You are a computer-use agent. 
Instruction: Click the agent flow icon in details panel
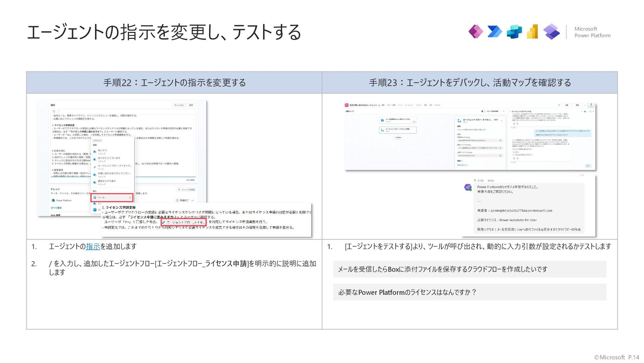click(x=459, y=120)
